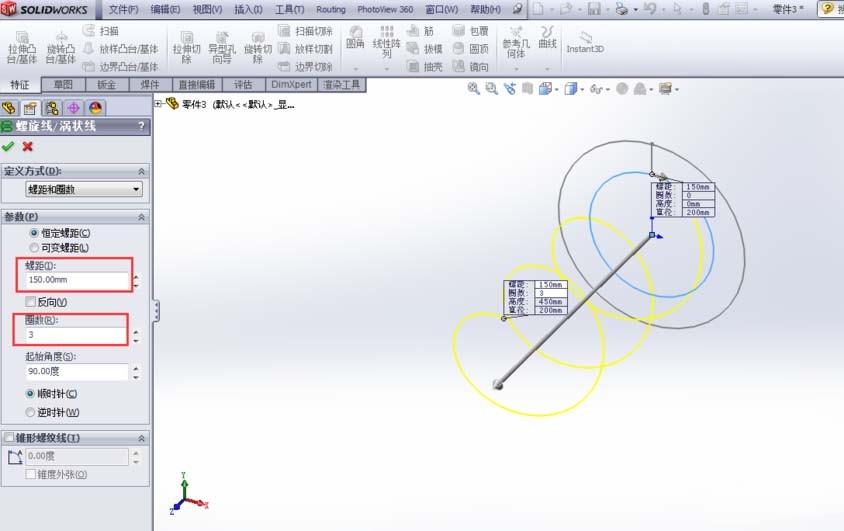The image size is (844, 531).
Task: Open the 曲线 curves dropdown
Action: [547, 69]
